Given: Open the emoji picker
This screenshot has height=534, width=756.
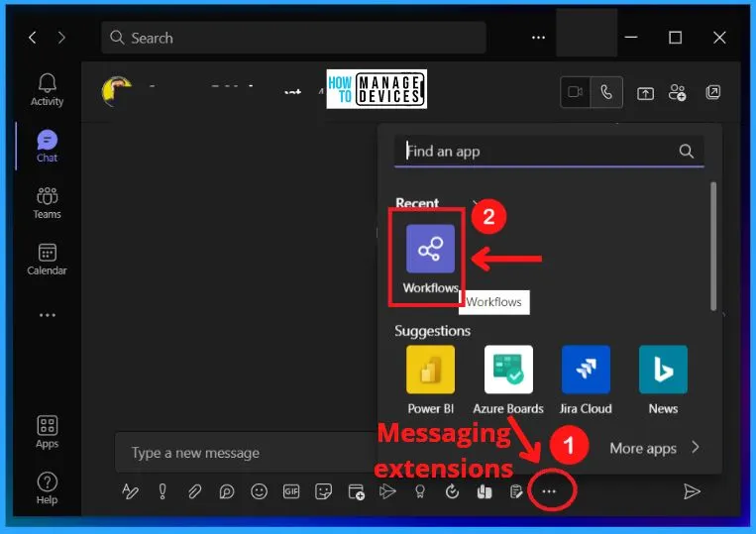Looking at the screenshot, I should [x=259, y=491].
